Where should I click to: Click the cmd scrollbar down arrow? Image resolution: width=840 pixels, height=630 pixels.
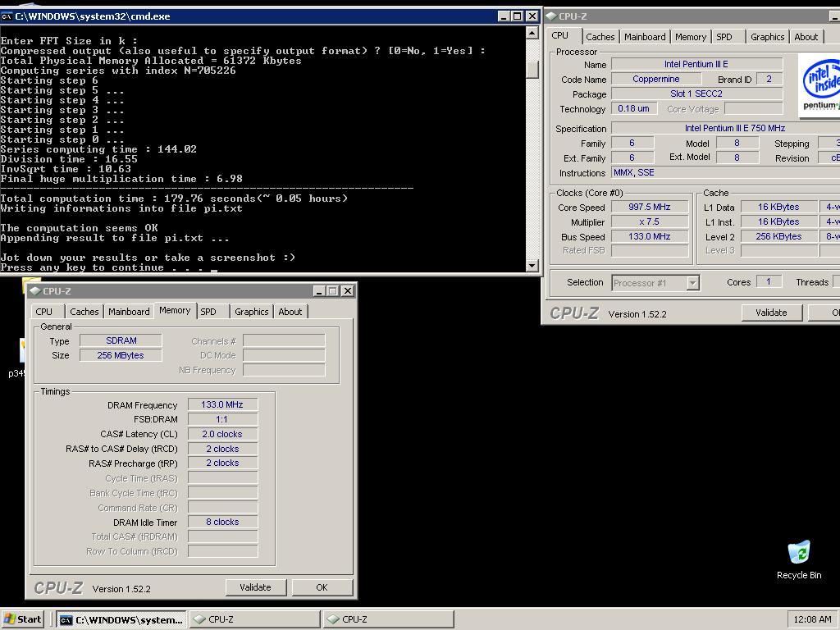(532, 265)
